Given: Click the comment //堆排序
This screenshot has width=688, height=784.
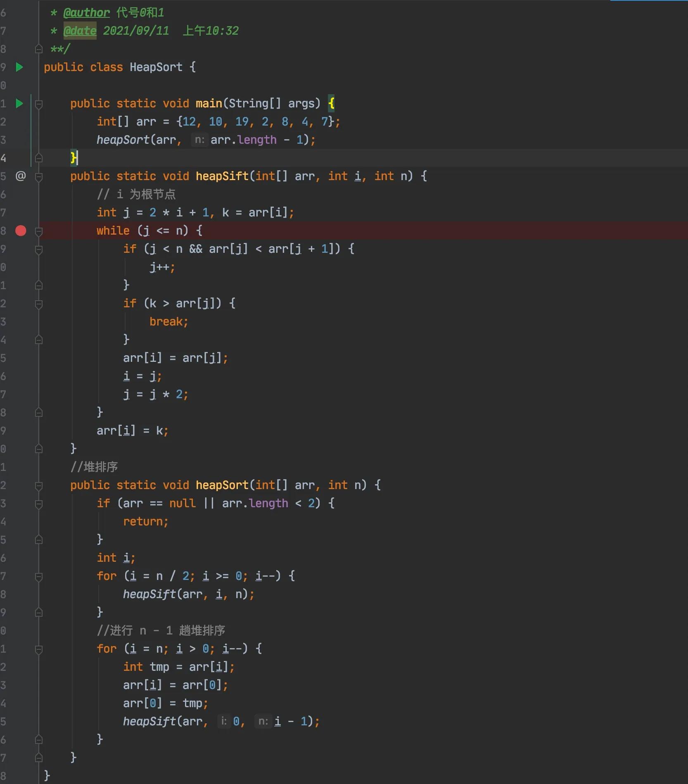Looking at the screenshot, I should [94, 467].
